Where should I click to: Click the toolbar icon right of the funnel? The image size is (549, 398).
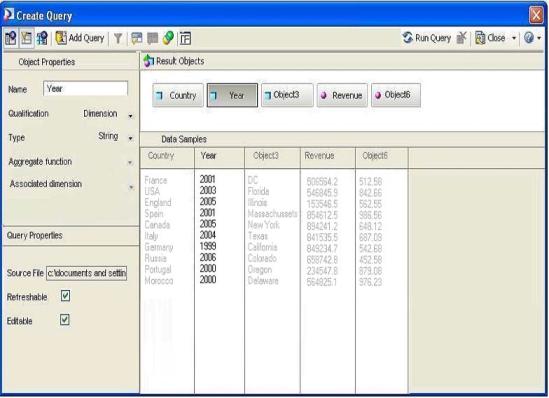click(136, 38)
